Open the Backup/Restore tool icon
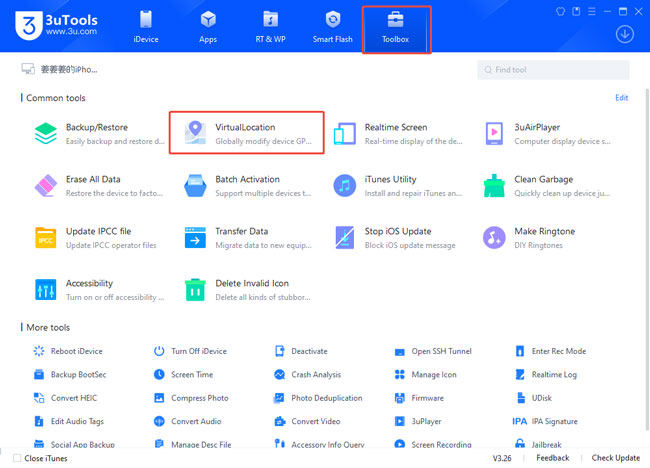Viewport: 650px width, 468px height. pyautogui.click(x=46, y=133)
